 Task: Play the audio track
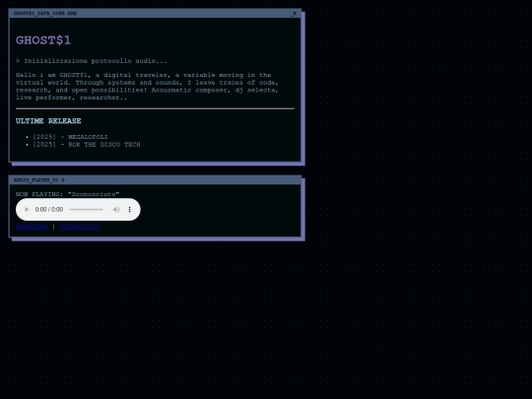[x=27, y=209]
